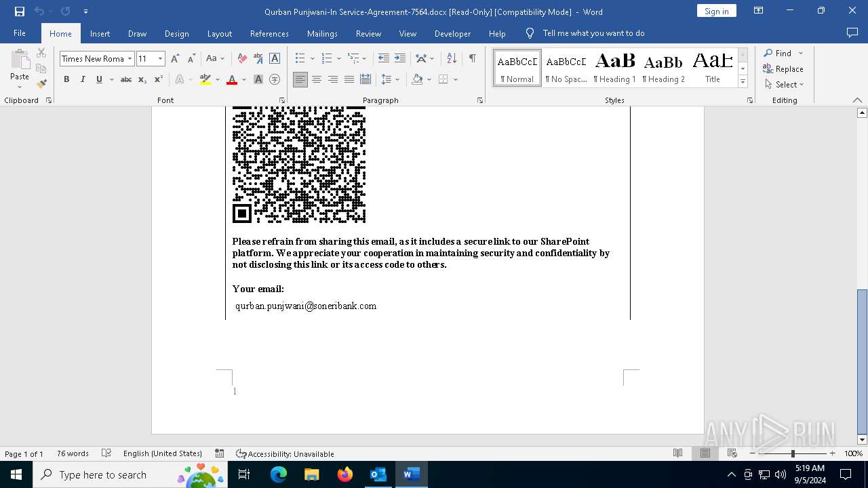Apply the red font color swatch
Viewport: 868px width, 488px height.
232,79
